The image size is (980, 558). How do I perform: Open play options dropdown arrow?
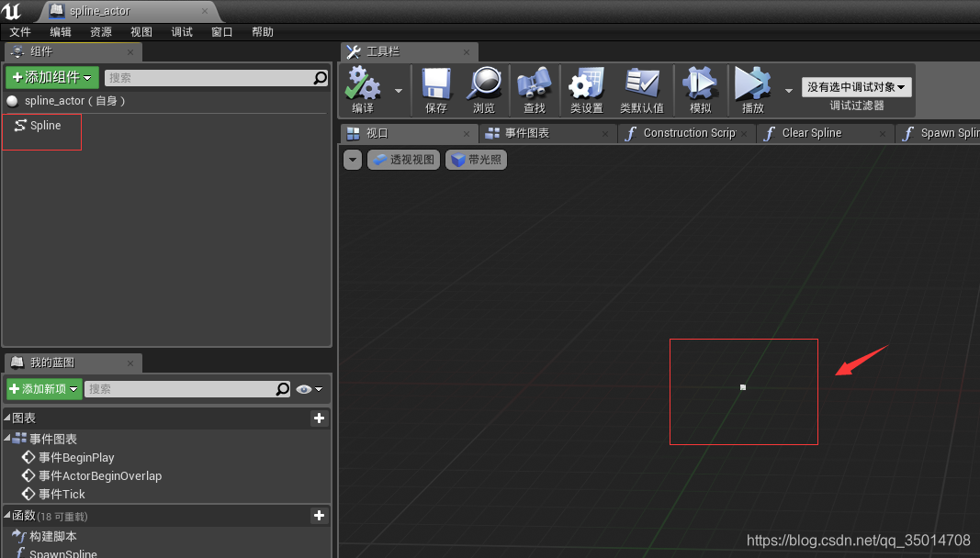tap(789, 91)
